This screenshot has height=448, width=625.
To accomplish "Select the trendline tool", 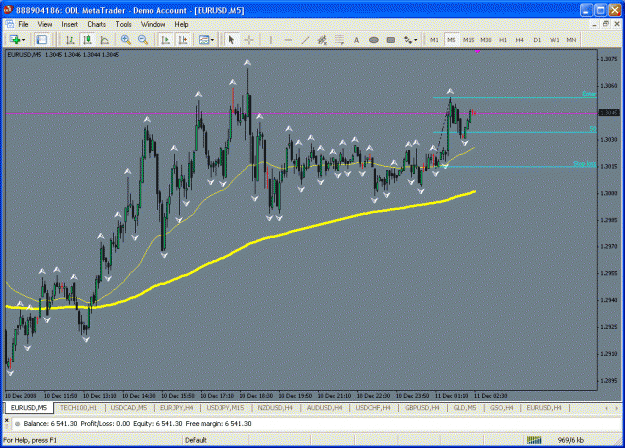I will tap(305, 40).
